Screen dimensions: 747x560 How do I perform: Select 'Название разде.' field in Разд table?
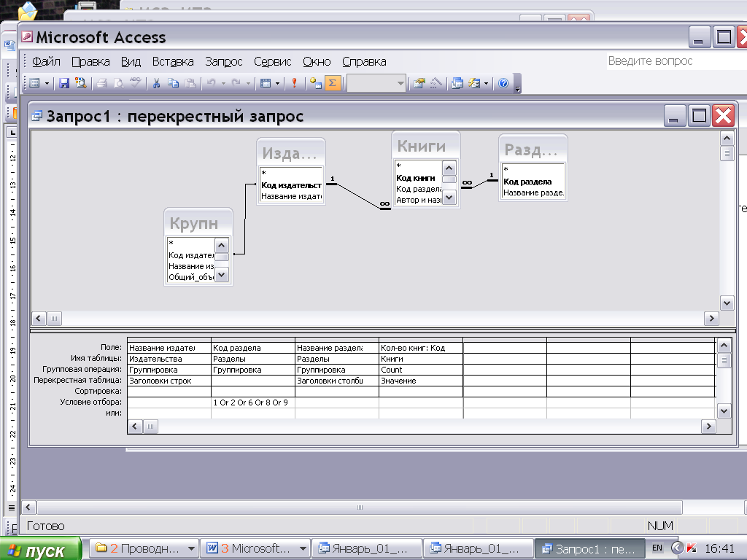point(533,192)
